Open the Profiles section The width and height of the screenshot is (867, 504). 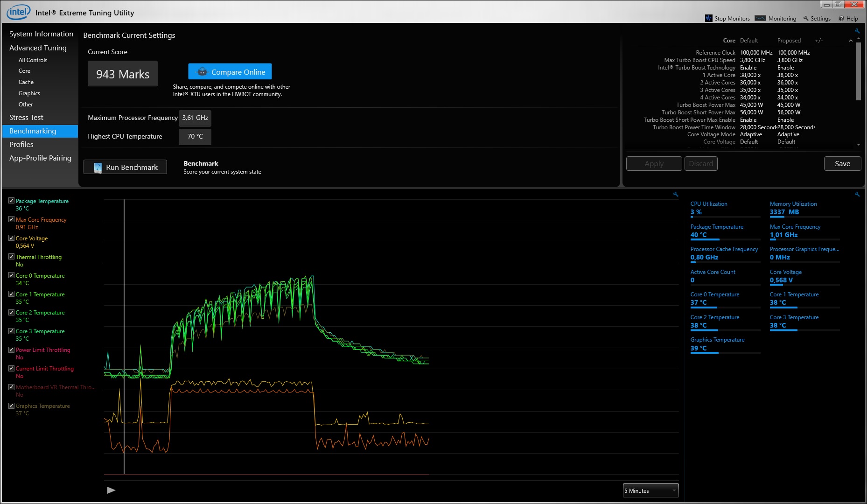tap(21, 145)
